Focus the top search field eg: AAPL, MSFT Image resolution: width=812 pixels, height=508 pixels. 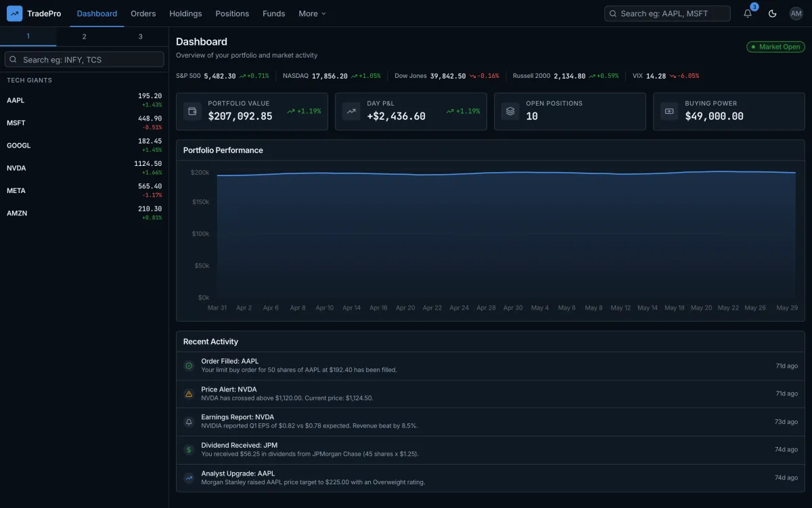coord(667,14)
